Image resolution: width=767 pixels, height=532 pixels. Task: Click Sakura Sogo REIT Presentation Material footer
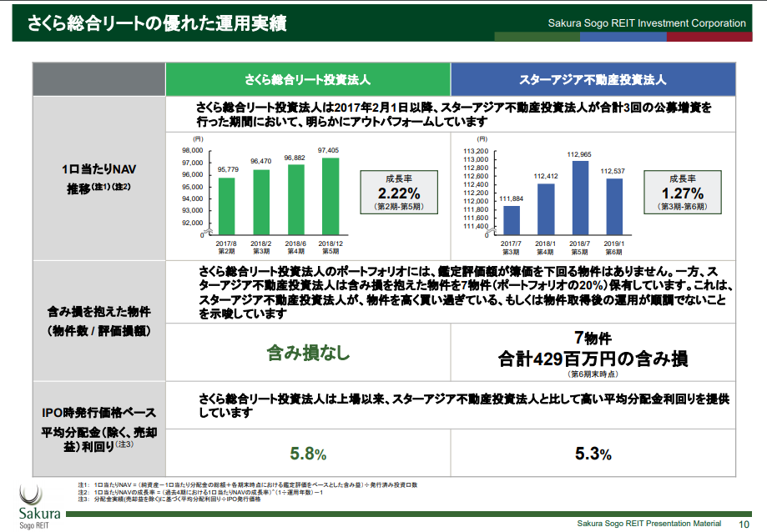[x=649, y=523]
